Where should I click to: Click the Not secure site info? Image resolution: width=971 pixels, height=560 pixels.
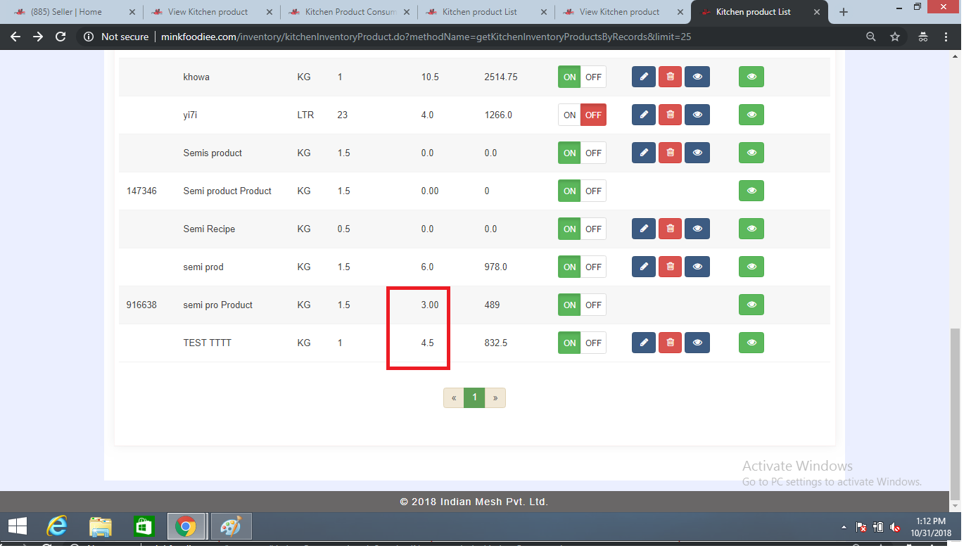117,37
